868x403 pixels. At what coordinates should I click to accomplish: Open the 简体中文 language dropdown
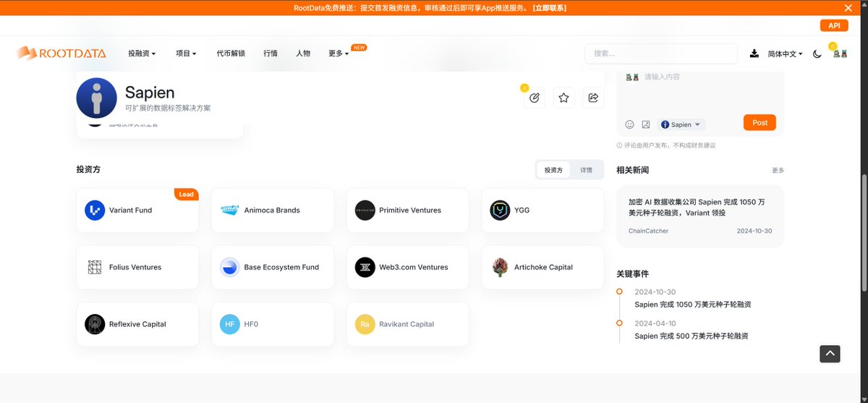[786, 54]
